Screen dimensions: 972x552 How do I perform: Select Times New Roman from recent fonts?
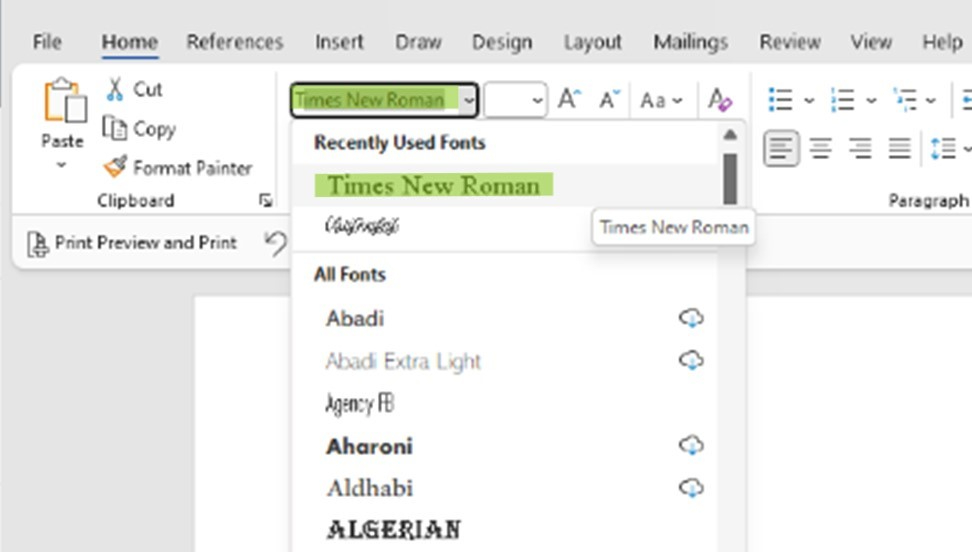[x=433, y=186]
